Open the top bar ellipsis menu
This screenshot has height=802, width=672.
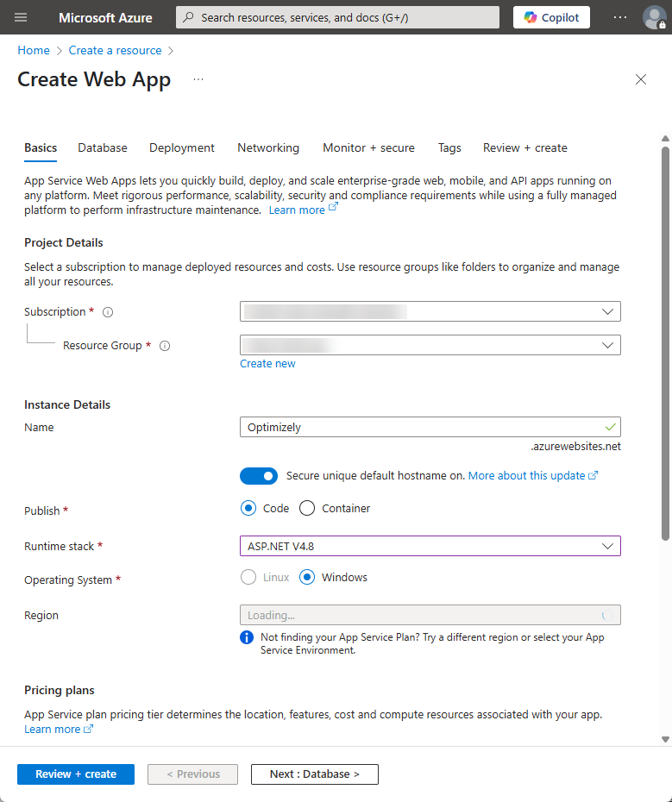point(619,17)
